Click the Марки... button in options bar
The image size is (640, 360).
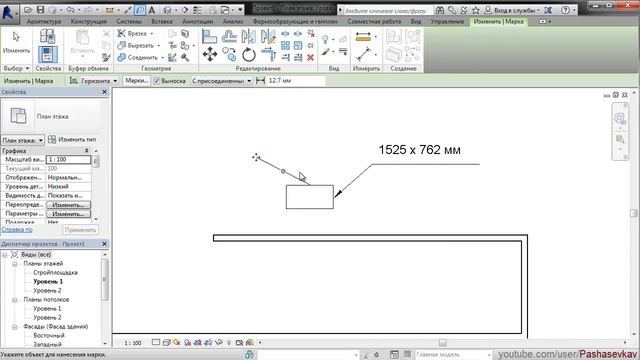point(136,81)
